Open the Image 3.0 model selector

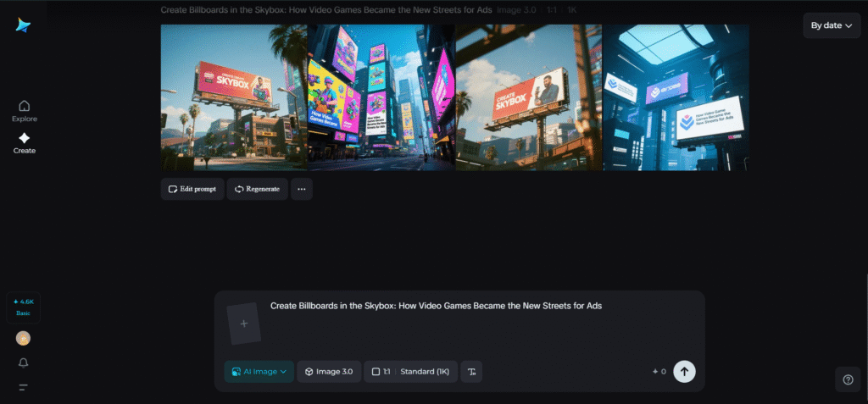[329, 371]
